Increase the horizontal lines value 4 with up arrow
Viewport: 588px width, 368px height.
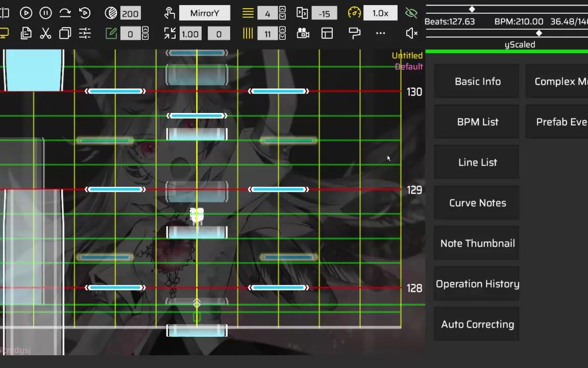(282, 9)
